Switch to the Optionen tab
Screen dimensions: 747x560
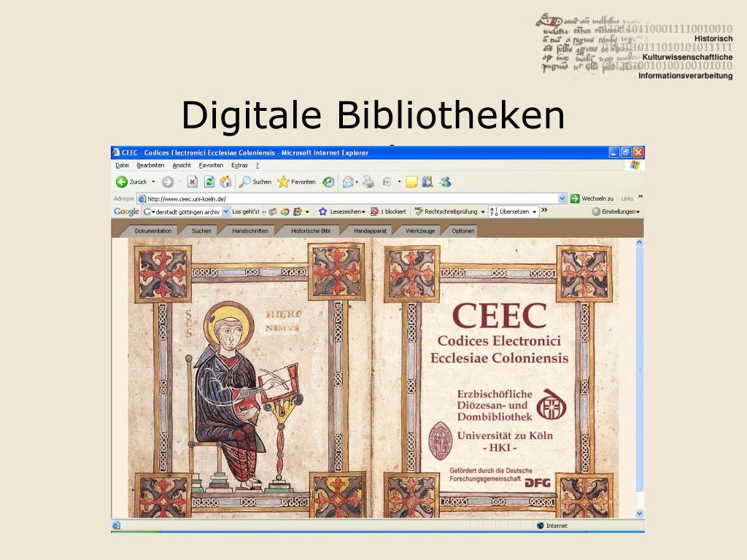(x=463, y=231)
